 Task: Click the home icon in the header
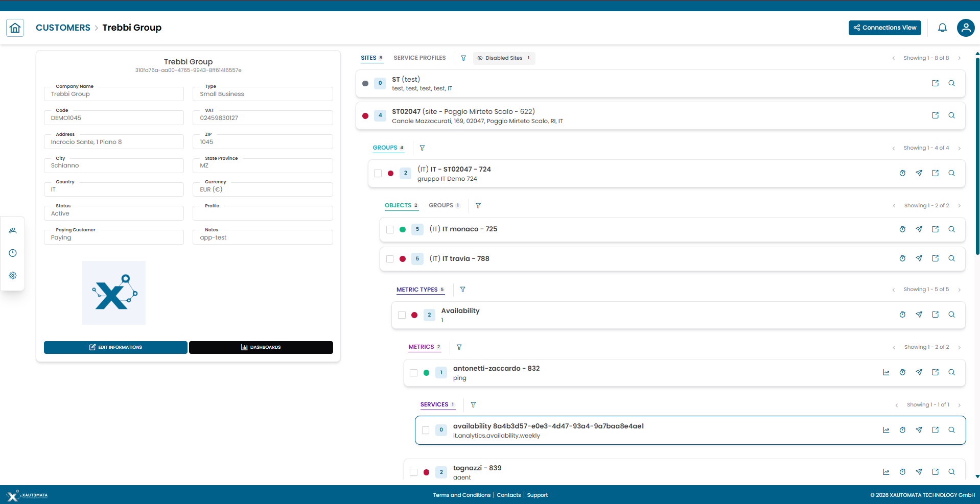15,28
